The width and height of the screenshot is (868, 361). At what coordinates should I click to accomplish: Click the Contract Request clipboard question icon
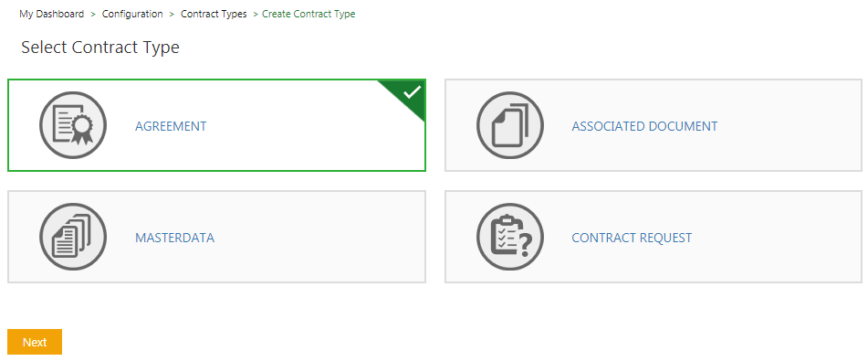[510, 237]
